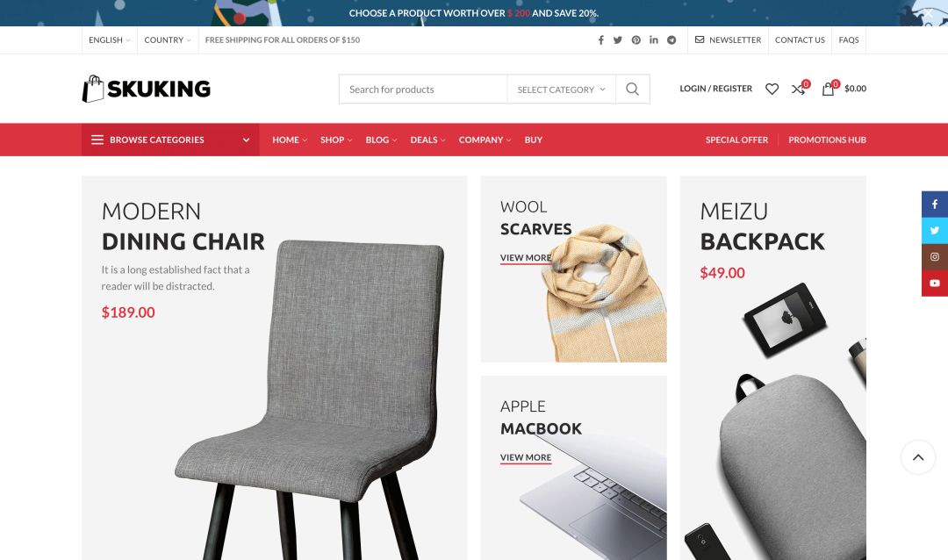Open the compare products shuffle icon

[x=799, y=89]
